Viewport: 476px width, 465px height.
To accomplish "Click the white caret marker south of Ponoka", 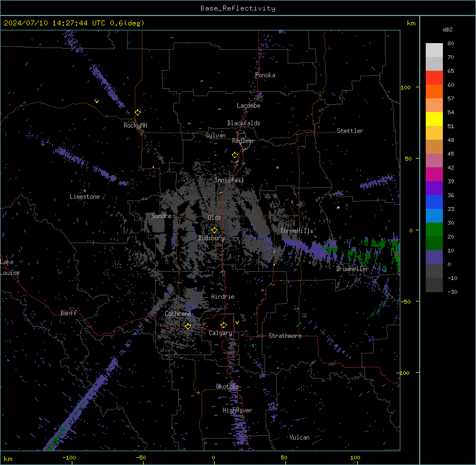I will click(202, 81).
